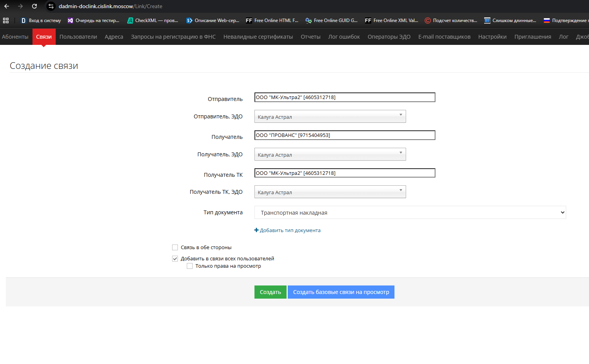Reload the current page

click(34, 6)
